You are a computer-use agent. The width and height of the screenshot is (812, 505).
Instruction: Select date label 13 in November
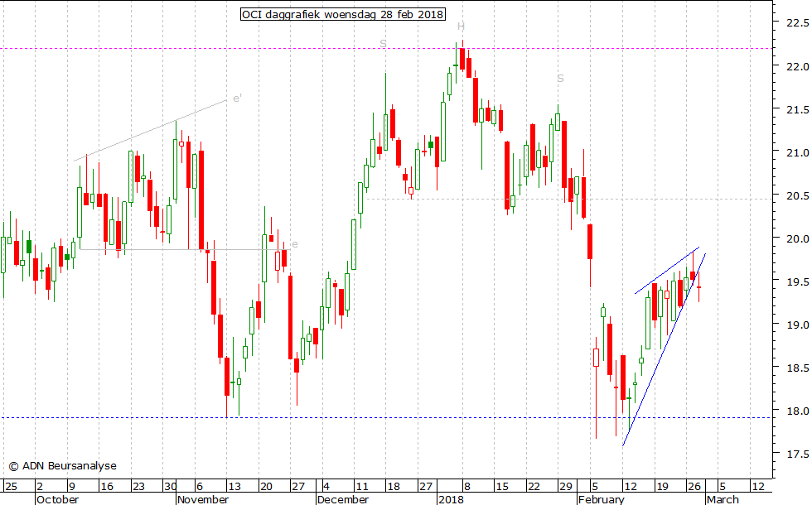point(234,487)
